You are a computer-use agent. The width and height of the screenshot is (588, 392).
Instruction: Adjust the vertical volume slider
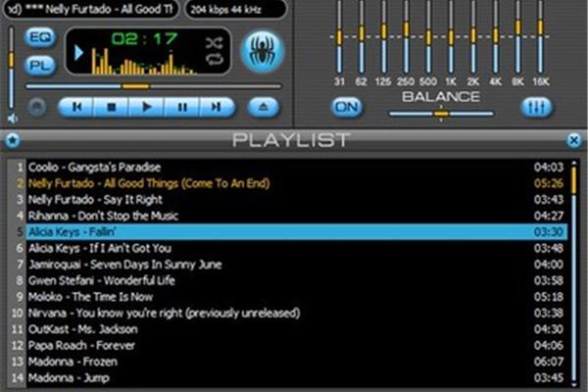[11, 68]
